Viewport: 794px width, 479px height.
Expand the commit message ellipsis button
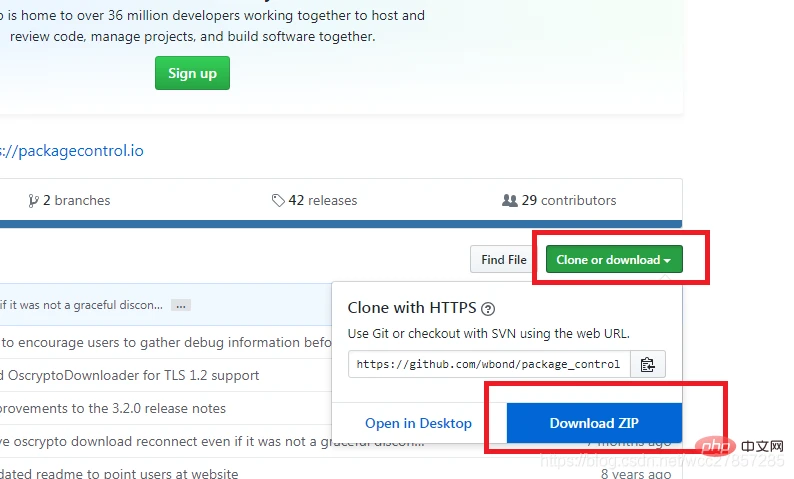[180, 305]
